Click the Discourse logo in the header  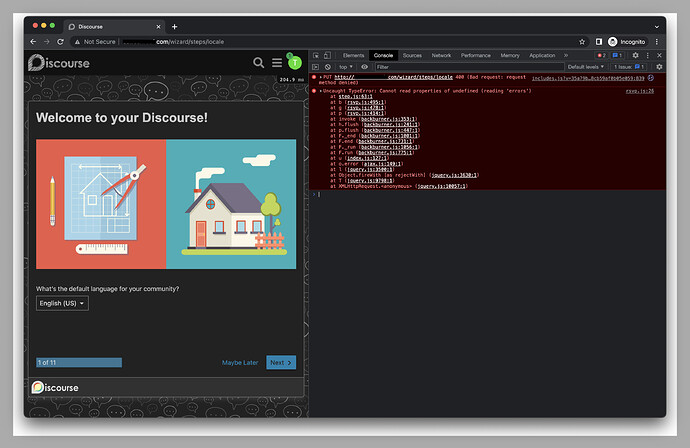[59, 62]
